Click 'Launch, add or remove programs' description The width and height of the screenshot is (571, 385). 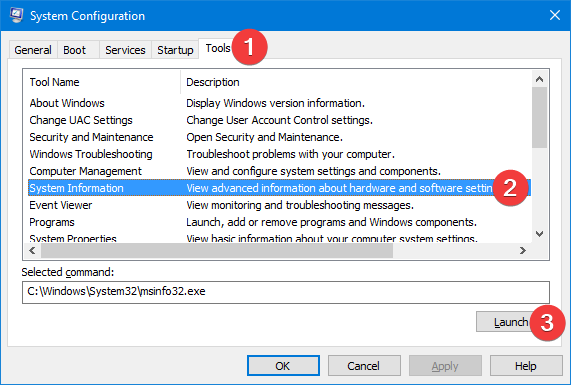[x=331, y=222]
